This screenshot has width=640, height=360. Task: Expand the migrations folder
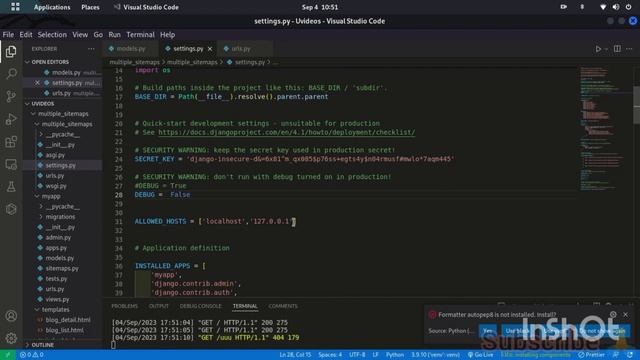pos(60,217)
